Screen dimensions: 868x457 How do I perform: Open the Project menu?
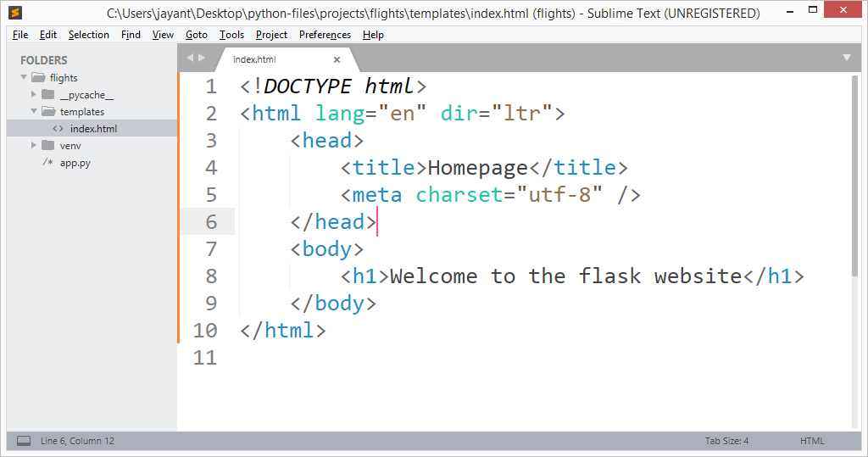[x=271, y=35]
